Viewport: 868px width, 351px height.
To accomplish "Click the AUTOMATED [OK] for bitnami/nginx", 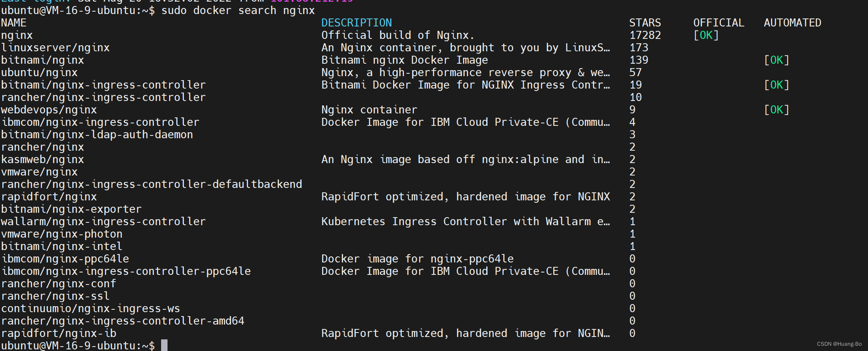I will 777,60.
